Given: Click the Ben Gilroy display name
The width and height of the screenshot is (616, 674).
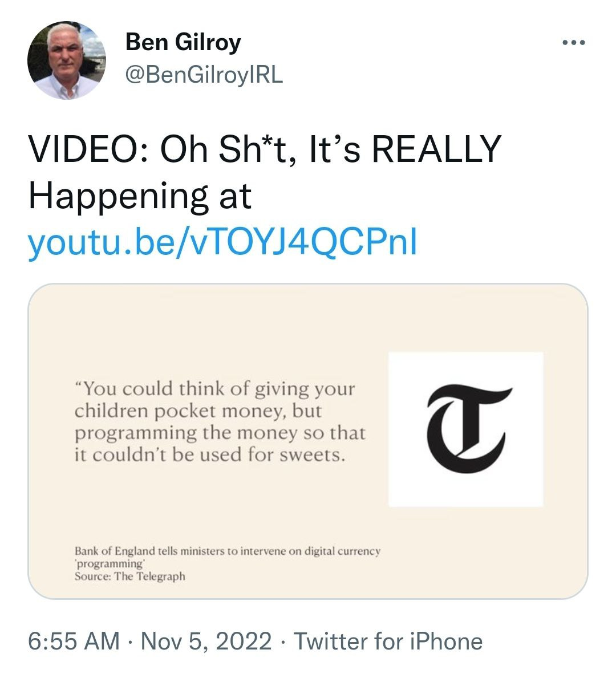Looking at the screenshot, I should pyautogui.click(x=183, y=42).
